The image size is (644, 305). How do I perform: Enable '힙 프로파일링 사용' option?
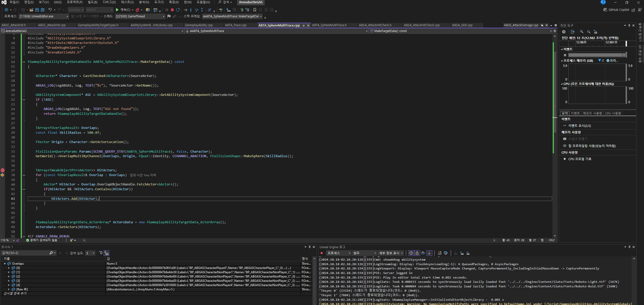[x=590, y=146]
